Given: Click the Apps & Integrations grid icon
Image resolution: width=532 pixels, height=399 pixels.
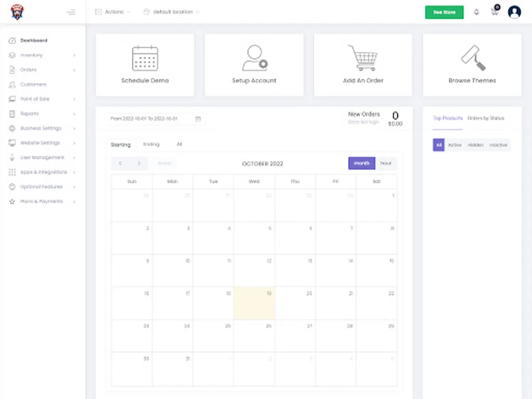Looking at the screenshot, I should 12,172.
